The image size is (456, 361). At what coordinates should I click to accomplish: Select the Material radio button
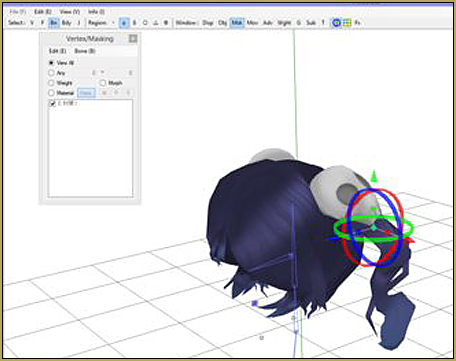pyautogui.click(x=51, y=93)
